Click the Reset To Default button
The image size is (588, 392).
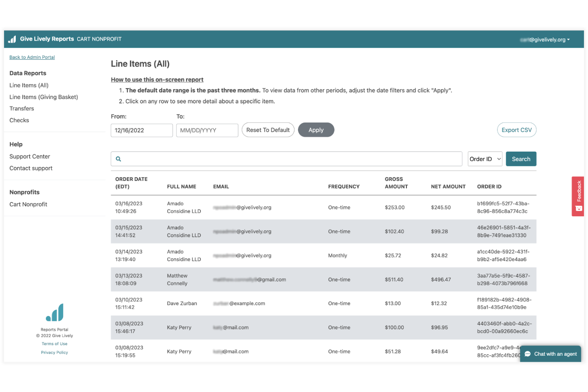tap(268, 130)
